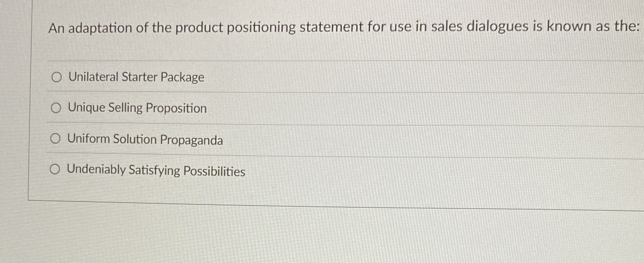Click the "Uniform Solution Propaganda" answer text

pyautogui.click(x=145, y=139)
